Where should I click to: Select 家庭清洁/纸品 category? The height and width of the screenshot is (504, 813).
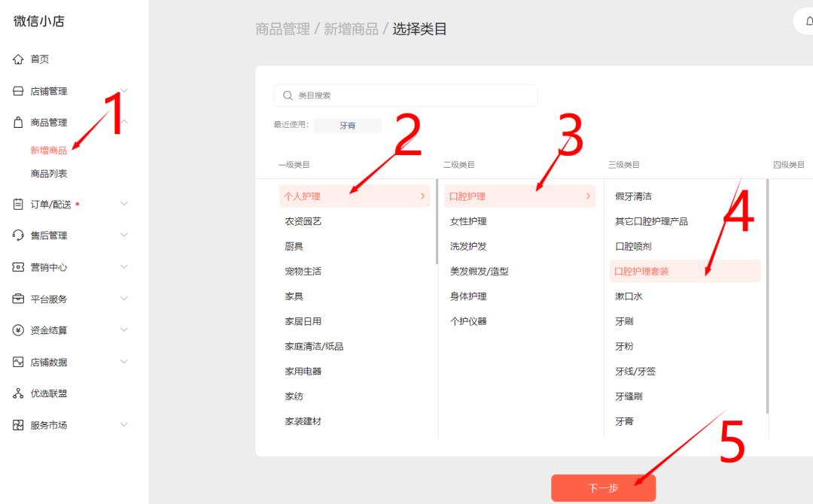tap(314, 346)
